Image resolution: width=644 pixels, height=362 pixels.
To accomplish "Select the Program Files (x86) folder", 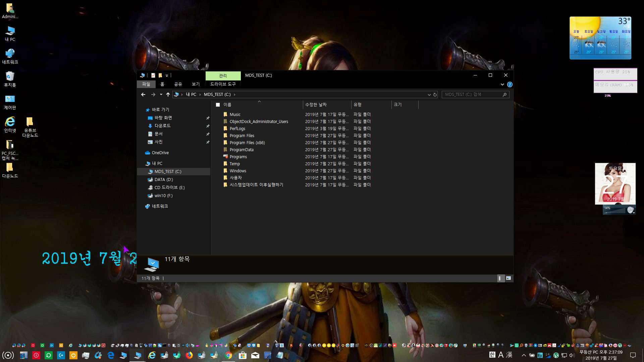I will click(x=247, y=142).
